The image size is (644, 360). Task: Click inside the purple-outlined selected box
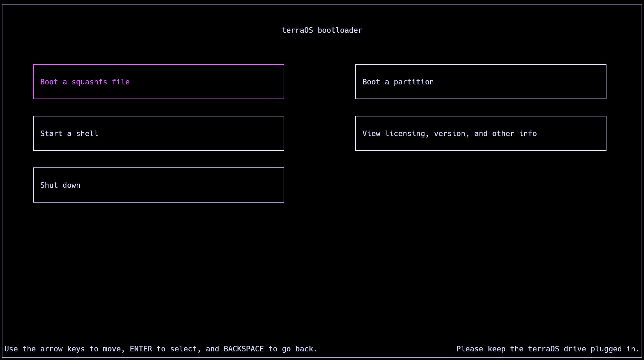coord(158,82)
